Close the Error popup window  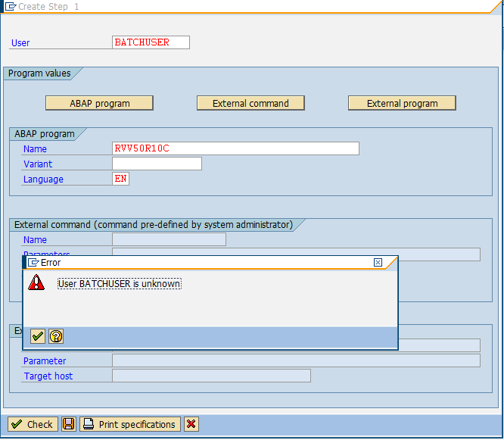[x=378, y=263]
